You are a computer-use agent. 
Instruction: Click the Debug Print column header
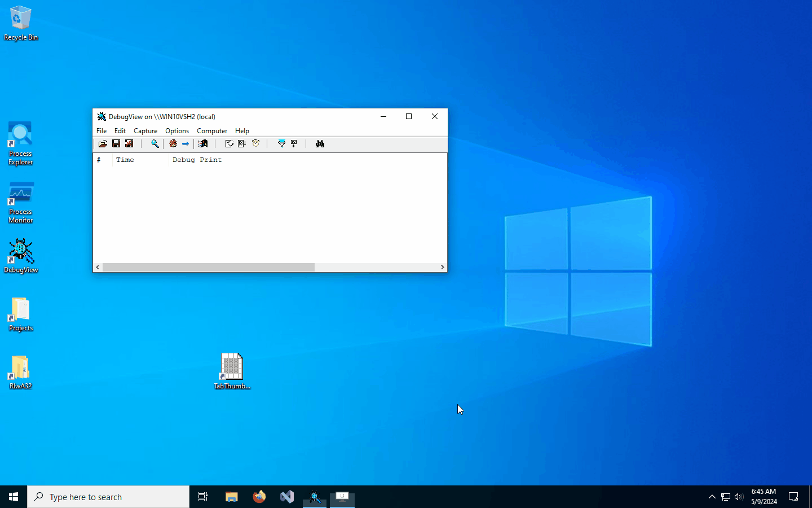pos(308,160)
